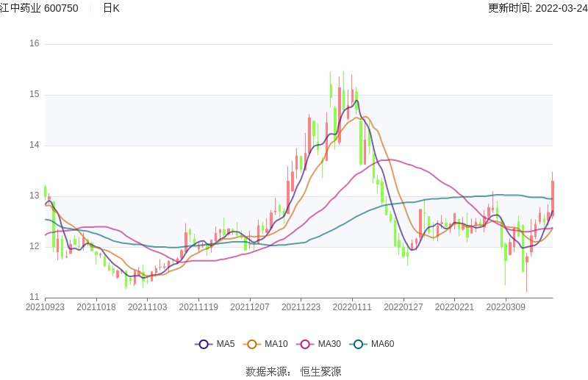
Task: Click the 恒生聚源 data source text
Action: point(320,371)
